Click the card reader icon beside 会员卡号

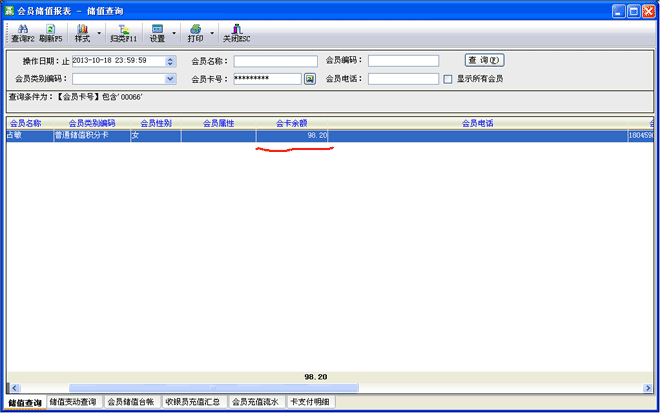(310, 78)
